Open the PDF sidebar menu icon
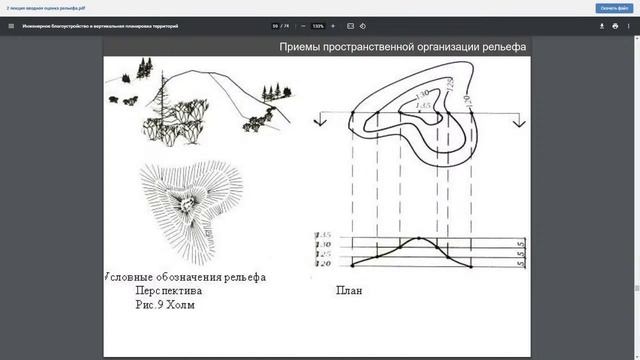640x360 pixels. pyautogui.click(x=11, y=26)
